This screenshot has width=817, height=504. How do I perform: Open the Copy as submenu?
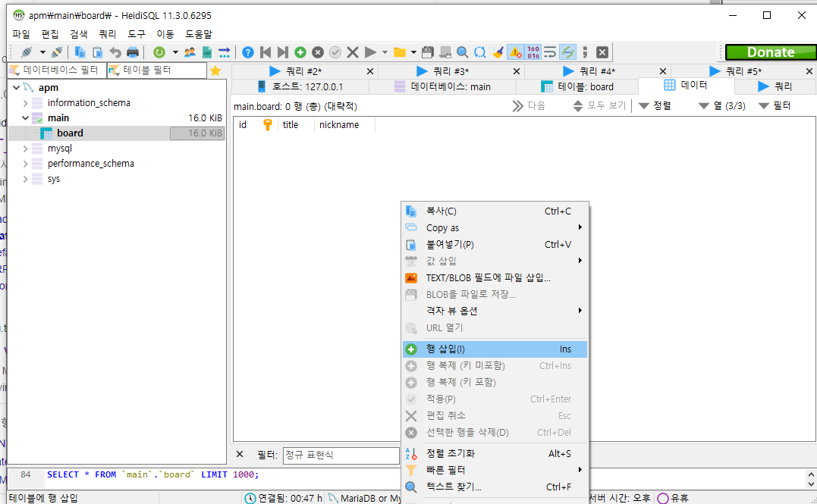[x=495, y=227]
